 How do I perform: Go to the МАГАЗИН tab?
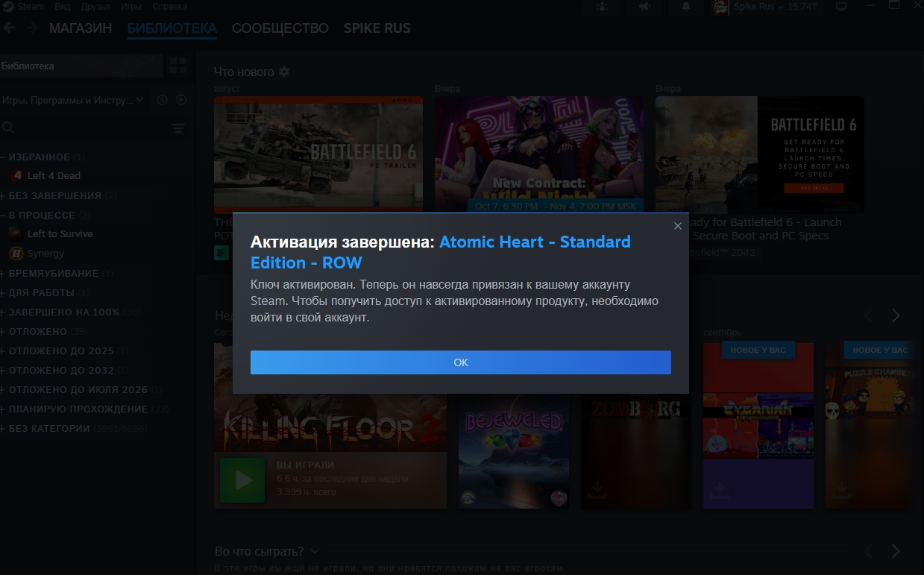(81, 28)
